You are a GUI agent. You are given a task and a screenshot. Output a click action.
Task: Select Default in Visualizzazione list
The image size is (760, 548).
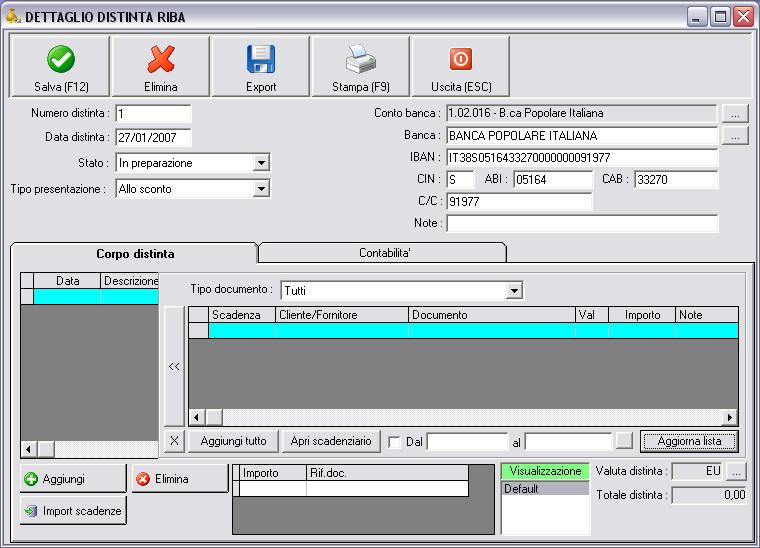click(545, 488)
